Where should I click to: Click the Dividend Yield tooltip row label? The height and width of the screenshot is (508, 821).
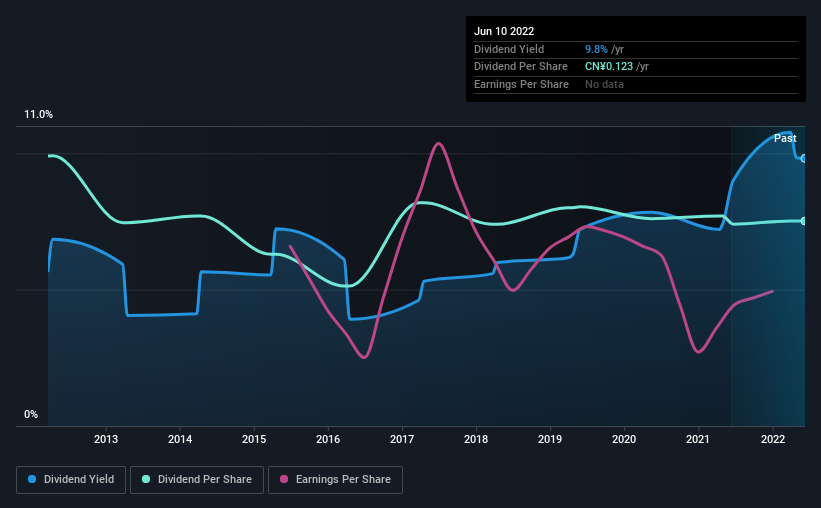(509, 49)
